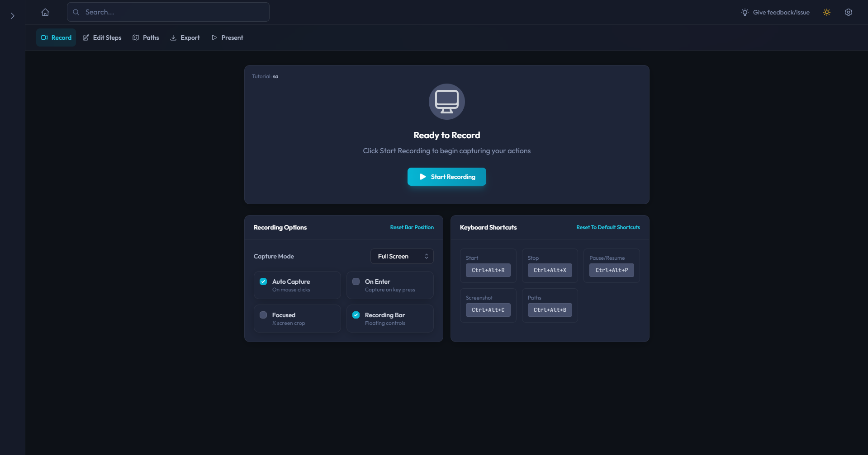Switch to the Paths tab
The width and height of the screenshot is (868, 455).
point(146,38)
